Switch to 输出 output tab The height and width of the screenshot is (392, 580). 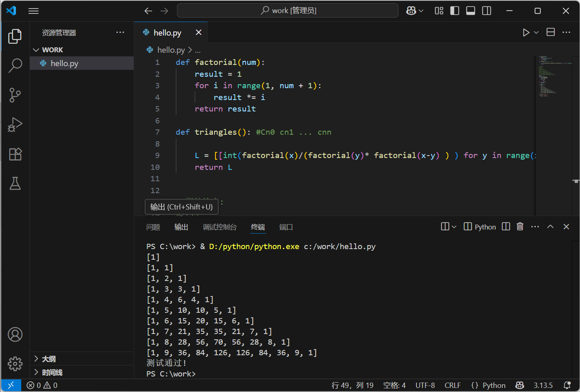coord(181,227)
